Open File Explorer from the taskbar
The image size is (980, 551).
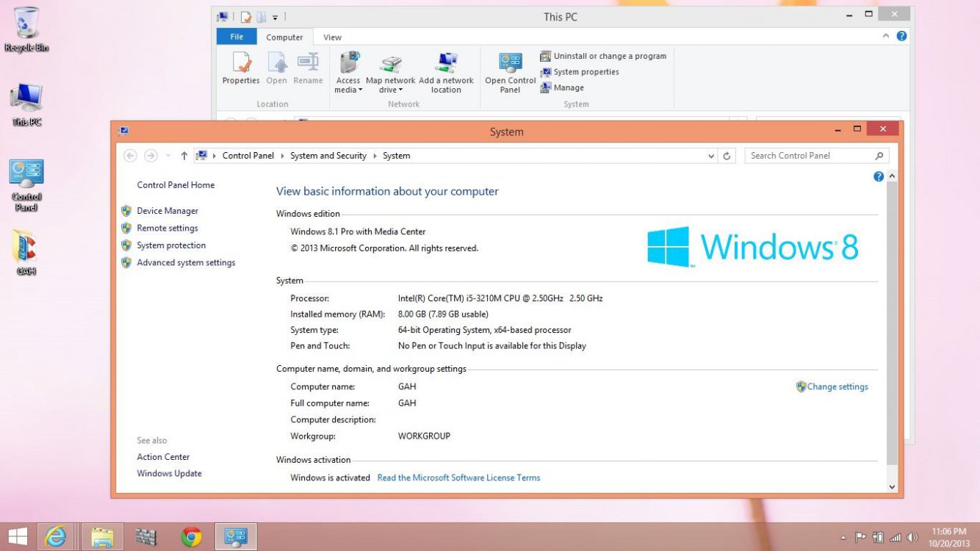click(x=102, y=537)
